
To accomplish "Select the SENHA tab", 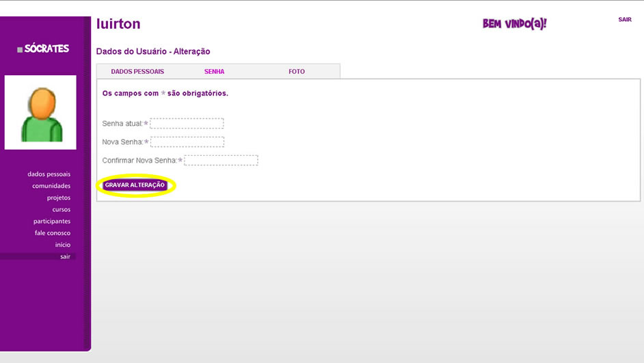I will coord(214,72).
